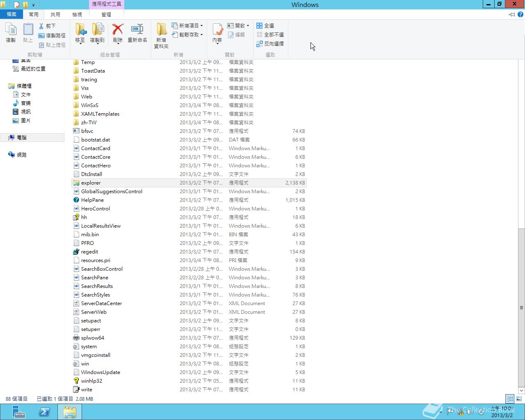
Task: Switch to the 管理 (Manage) tab
Action: pos(106,14)
